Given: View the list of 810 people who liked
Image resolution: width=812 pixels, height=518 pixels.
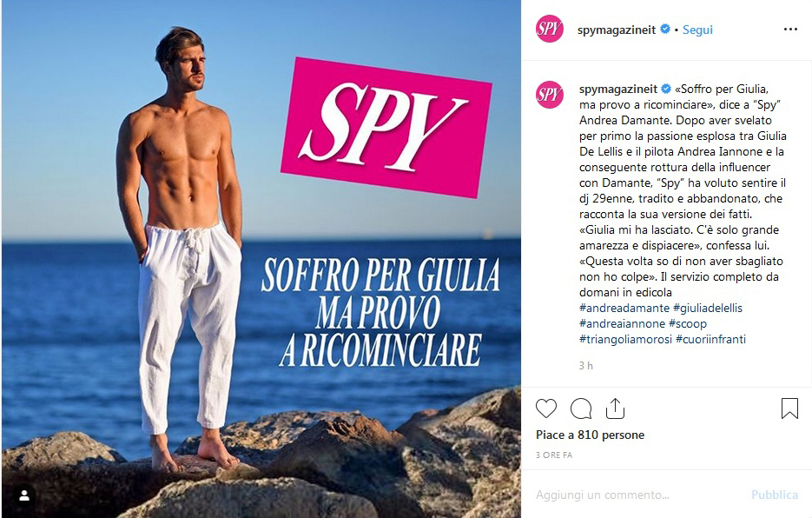Looking at the screenshot, I should (x=590, y=435).
